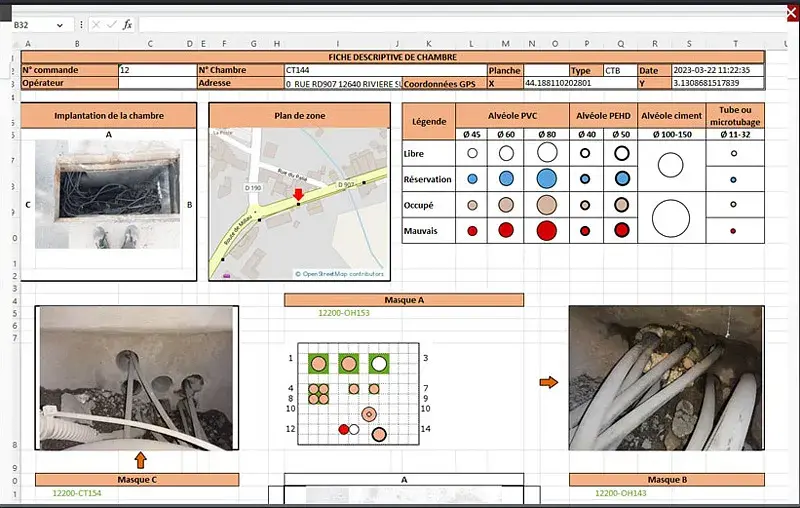This screenshot has height=508, width=800.
Task: Click the red arrow marker on map
Action: (298, 194)
